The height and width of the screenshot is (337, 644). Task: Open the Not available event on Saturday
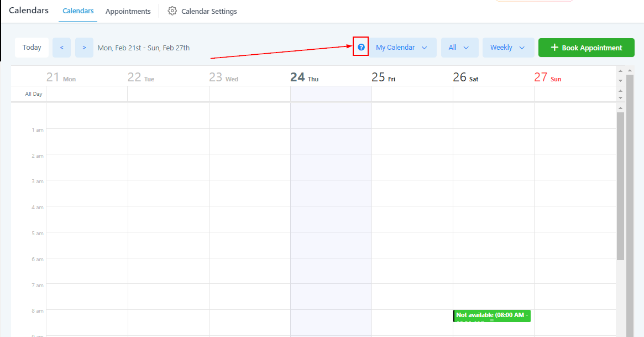[x=491, y=315]
